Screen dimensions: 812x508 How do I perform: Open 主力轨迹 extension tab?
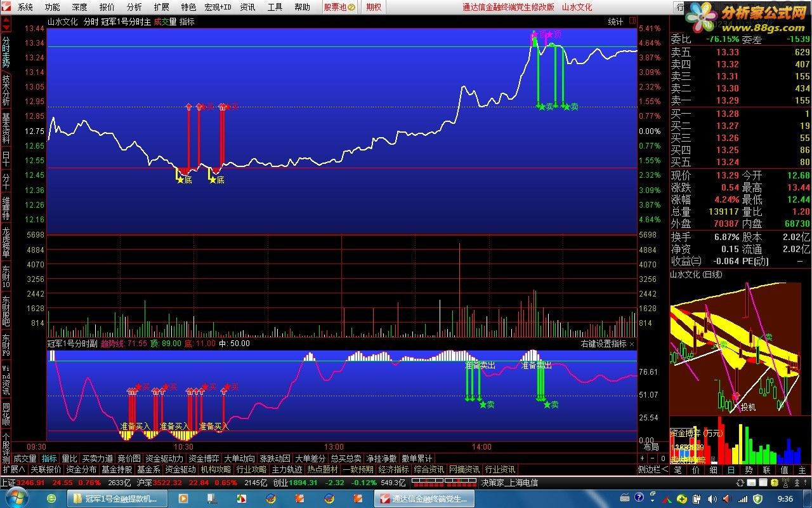[x=287, y=470]
